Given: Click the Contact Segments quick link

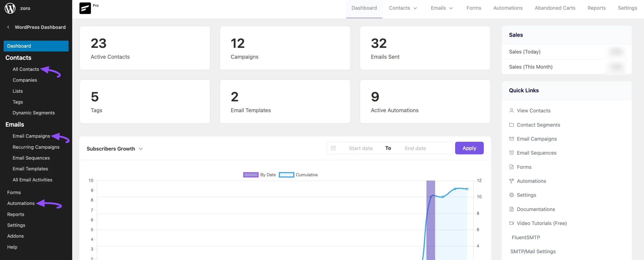Looking at the screenshot, I should [538, 125].
